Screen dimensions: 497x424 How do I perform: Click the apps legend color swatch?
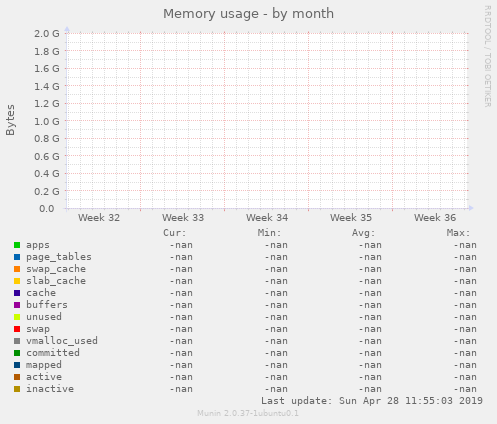17,245
